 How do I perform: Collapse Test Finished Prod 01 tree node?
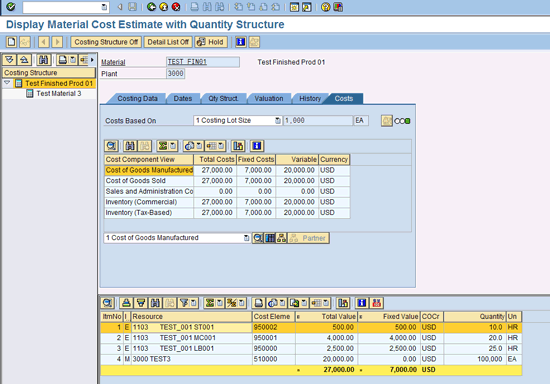pyautogui.click(x=7, y=83)
